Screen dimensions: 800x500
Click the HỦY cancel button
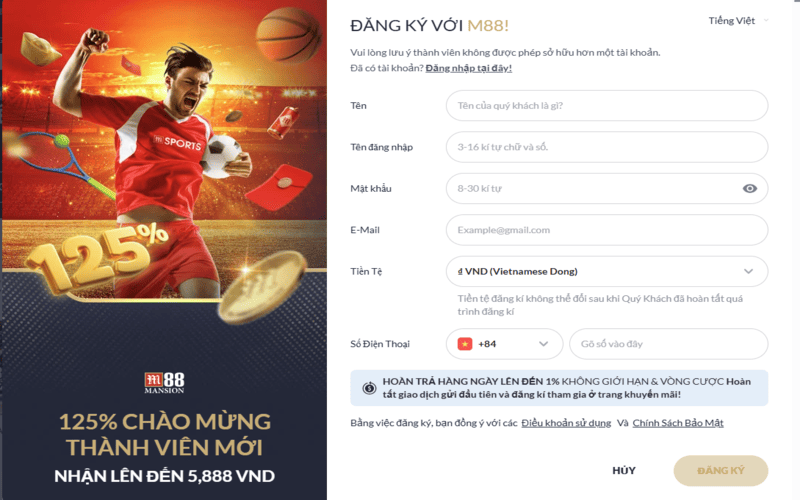pyautogui.click(x=623, y=470)
